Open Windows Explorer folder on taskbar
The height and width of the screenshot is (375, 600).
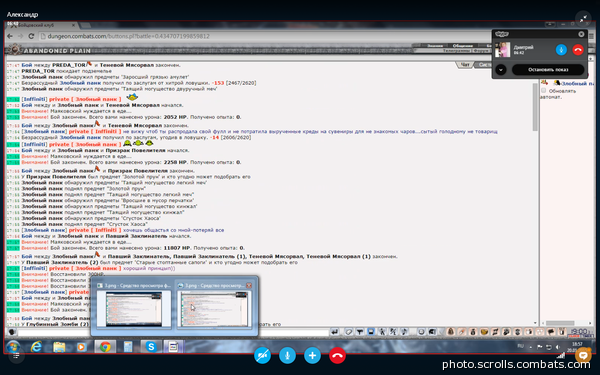pyautogui.click(x=59, y=347)
